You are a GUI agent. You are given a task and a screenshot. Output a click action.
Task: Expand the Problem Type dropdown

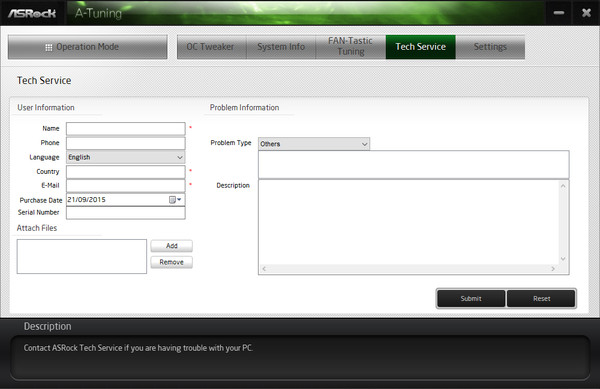tap(314, 144)
